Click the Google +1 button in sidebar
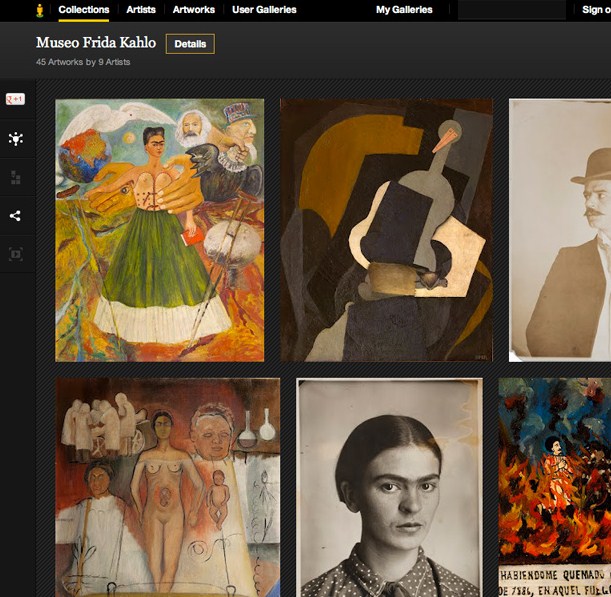Viewport: 611px width, 597px height. (x=15, y=99)
